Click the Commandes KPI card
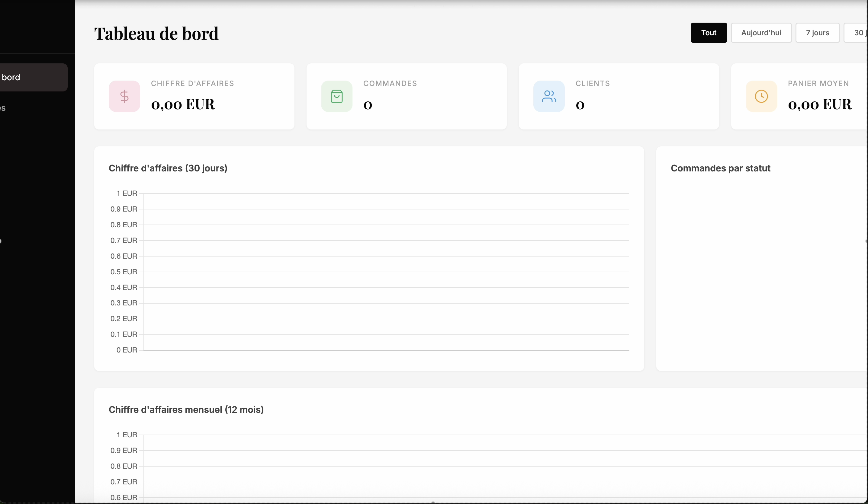868x504 pixels. 407,96
